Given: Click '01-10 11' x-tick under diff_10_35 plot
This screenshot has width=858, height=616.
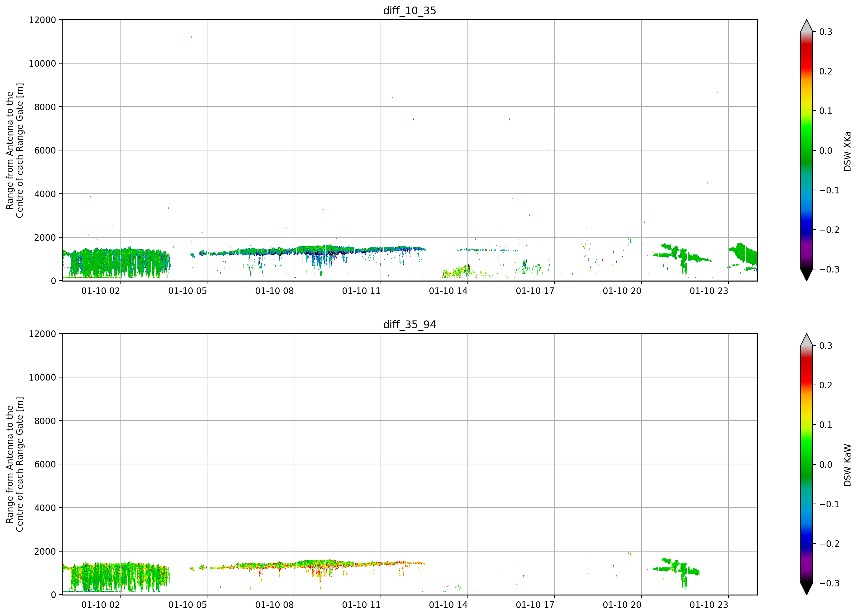Looking at the screenshot, I should click(361, 291).
